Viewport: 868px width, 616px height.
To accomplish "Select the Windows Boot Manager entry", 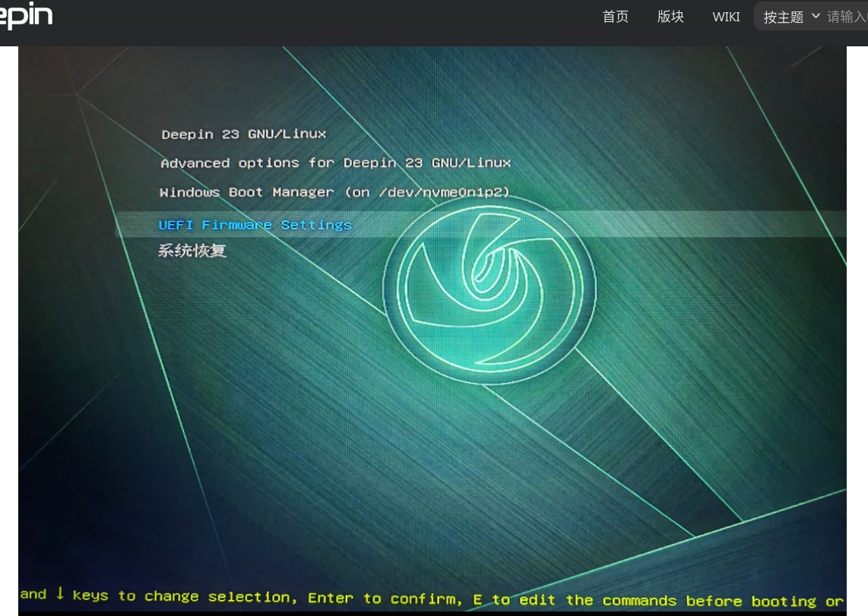I will (334, 192).
